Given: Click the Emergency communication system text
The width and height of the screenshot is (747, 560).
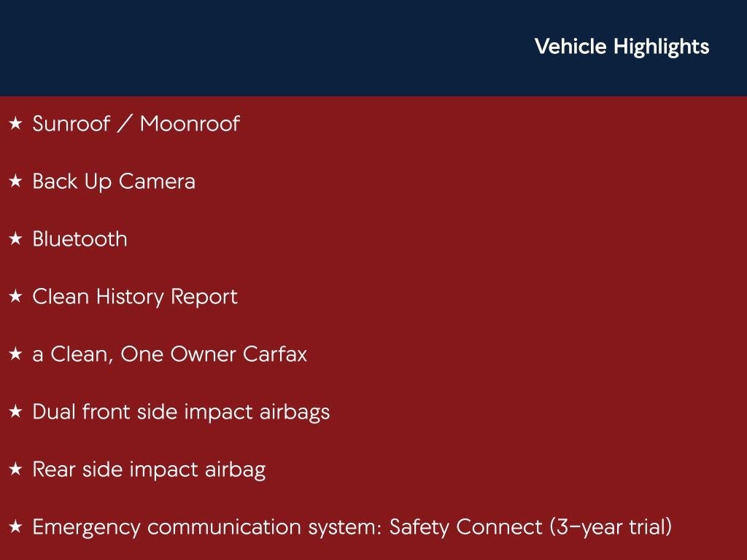Looking at the screenshot, I should (207, 527).
